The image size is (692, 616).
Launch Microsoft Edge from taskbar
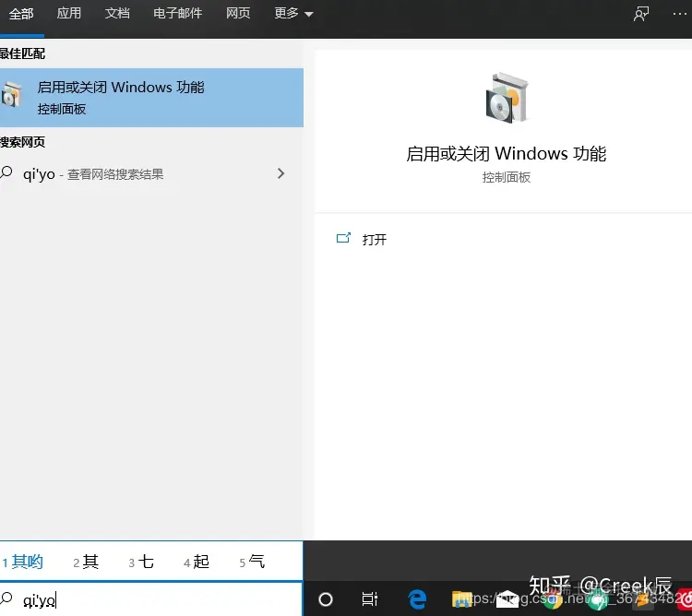coord(417,599)
